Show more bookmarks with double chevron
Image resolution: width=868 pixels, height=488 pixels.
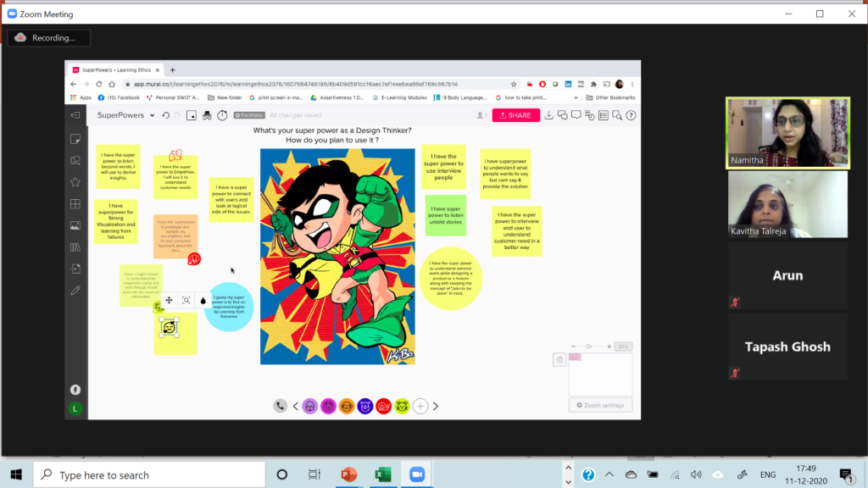[576, 97]
